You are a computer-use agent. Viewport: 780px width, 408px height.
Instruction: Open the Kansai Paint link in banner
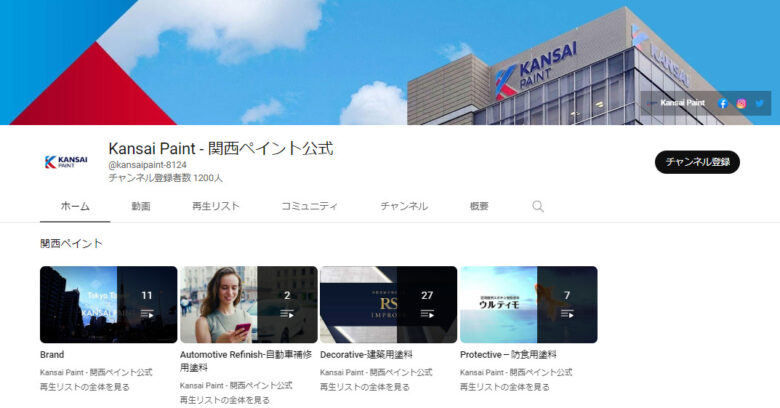click(682, 103)
